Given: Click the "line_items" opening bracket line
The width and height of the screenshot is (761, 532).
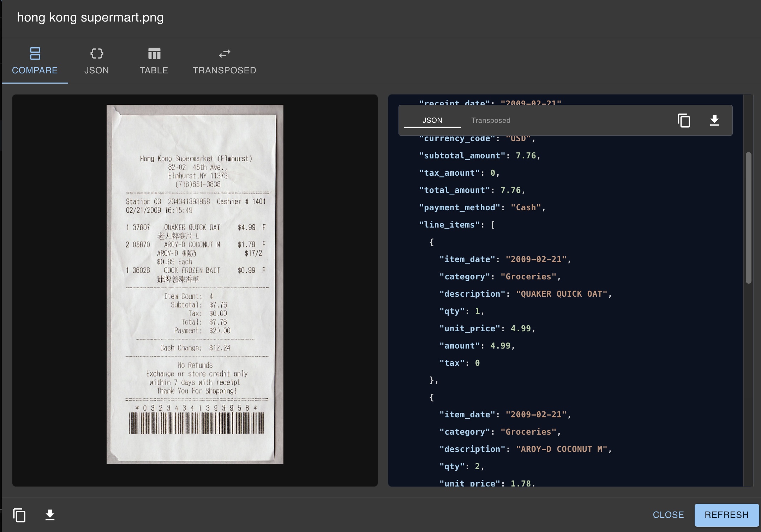Looking at the screenshot, I should pos(457,225).
